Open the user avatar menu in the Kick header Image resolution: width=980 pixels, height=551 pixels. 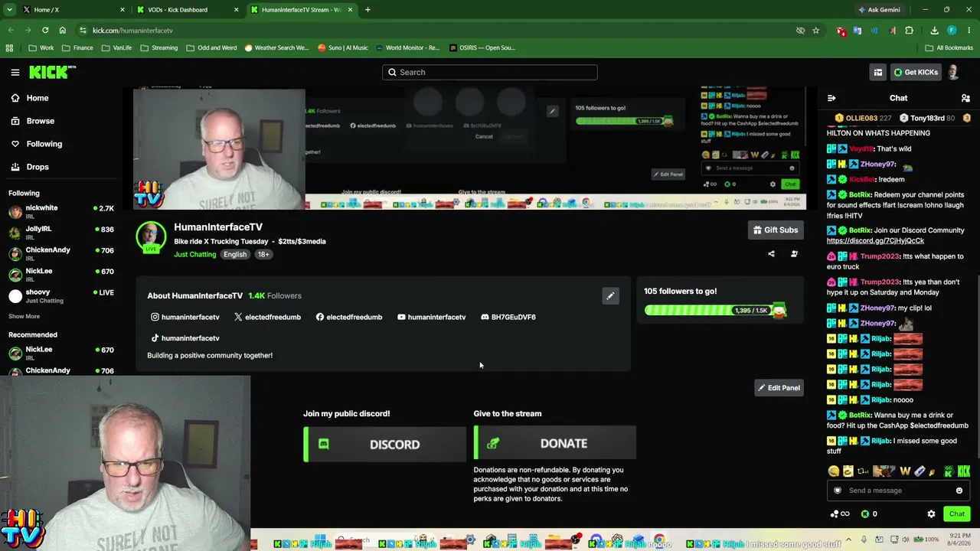pyautogui.click(x=953, y=73)
